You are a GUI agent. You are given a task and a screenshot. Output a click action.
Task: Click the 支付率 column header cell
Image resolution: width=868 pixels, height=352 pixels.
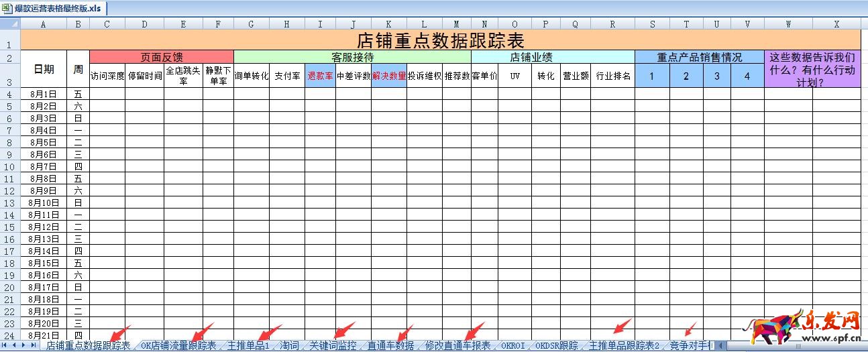point(287,76)
